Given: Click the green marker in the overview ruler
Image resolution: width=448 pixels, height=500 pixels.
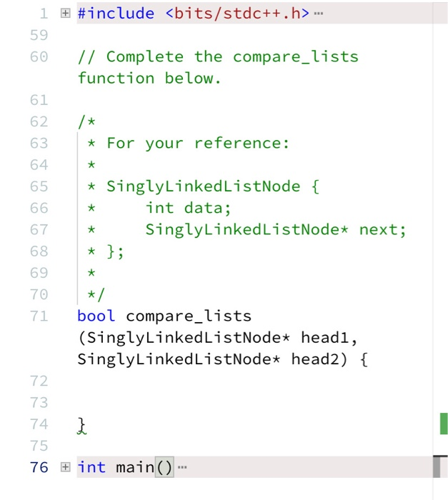Looking at the screenshot, I should pos(444,424).
